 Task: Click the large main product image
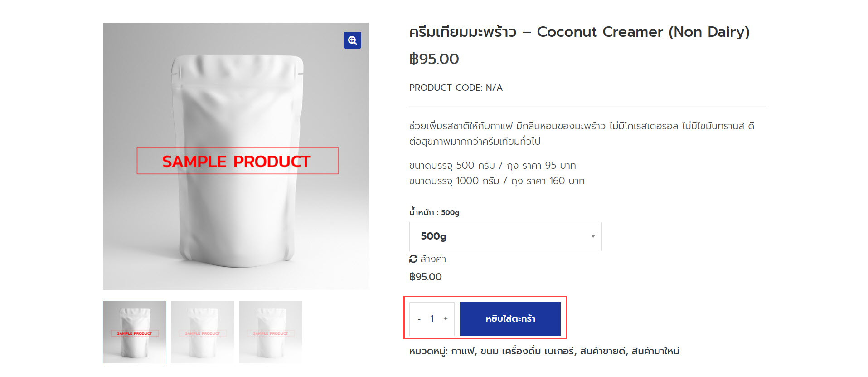point(236,156)
